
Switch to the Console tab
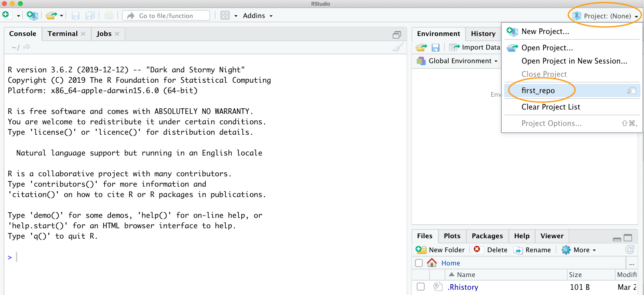coord(23,34)
